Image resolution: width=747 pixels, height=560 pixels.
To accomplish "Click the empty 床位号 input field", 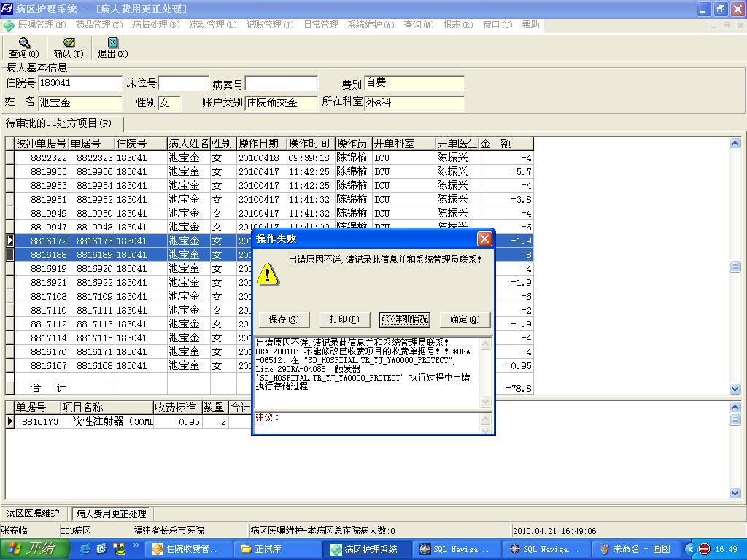I will coord(184,83).
